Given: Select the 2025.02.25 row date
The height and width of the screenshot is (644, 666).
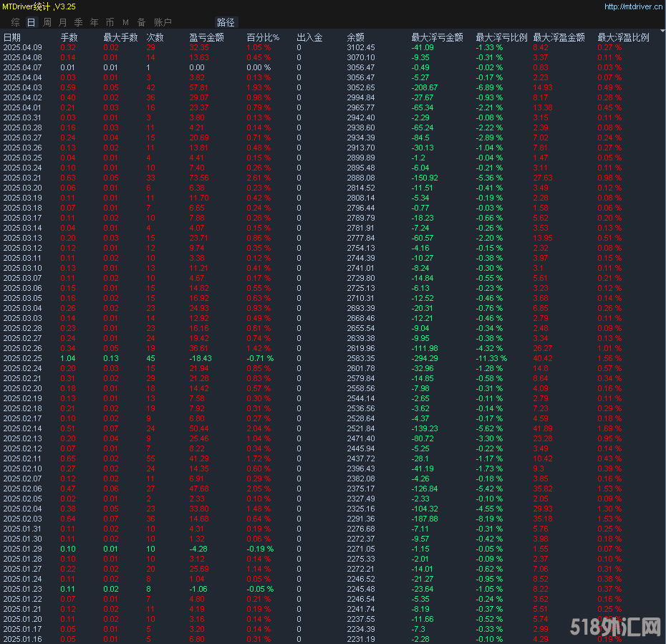Looking at the screenshot, I should pyautogui.click(x=22, y=357).
